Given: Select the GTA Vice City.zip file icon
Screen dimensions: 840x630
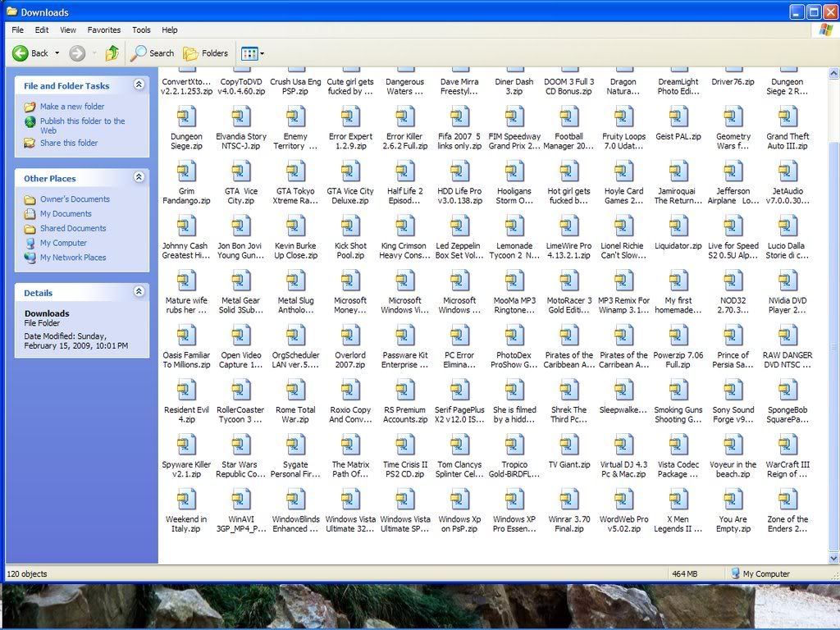Looking at the screenshot, I should [241, 171].
